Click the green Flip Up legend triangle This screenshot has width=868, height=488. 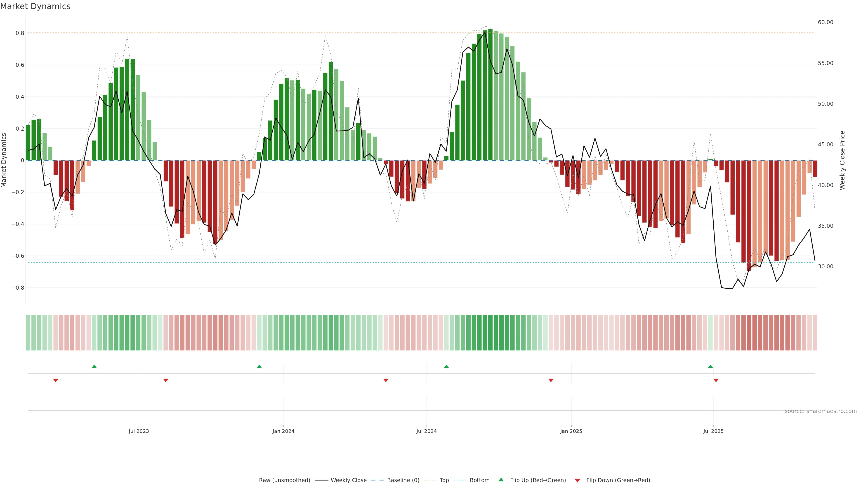[501, 480]
